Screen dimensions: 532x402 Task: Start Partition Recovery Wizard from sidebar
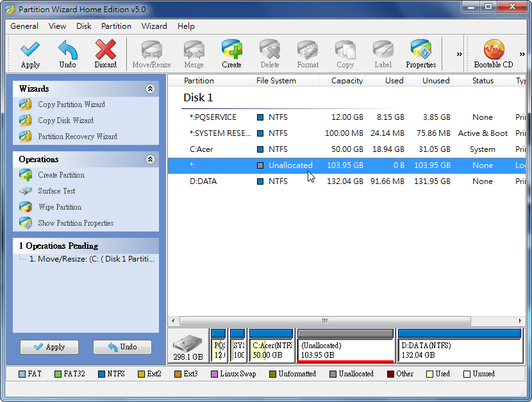[78, 137]
